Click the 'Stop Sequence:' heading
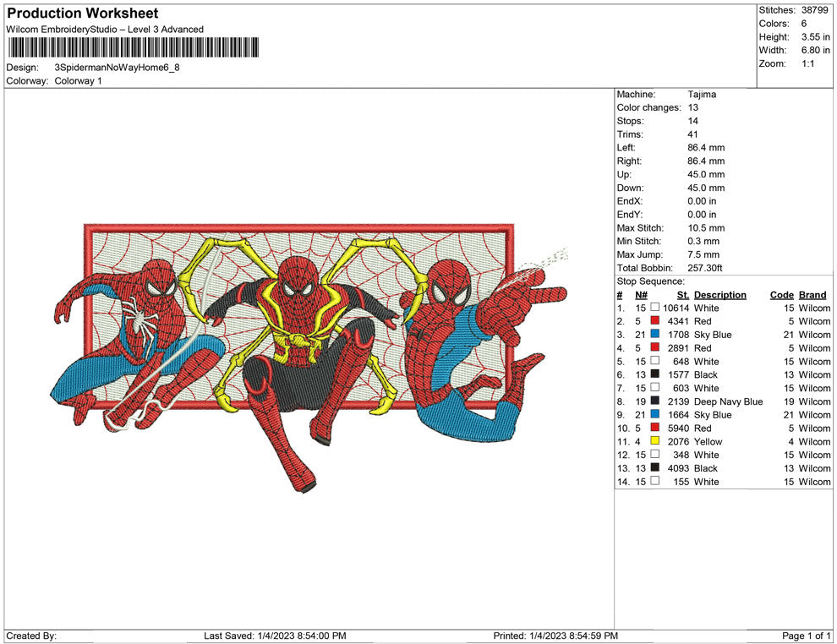837x644 pixels. (x=650, y=281)
